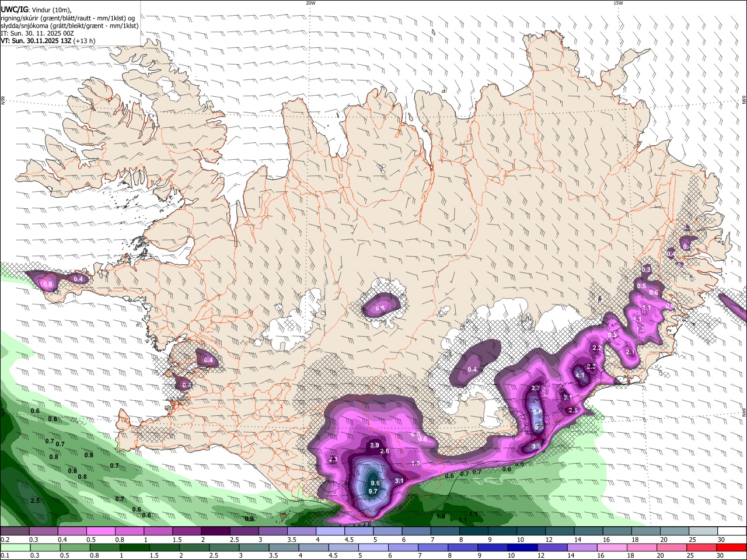Click the rain legend swatch starting at 25

pos(703,547)
